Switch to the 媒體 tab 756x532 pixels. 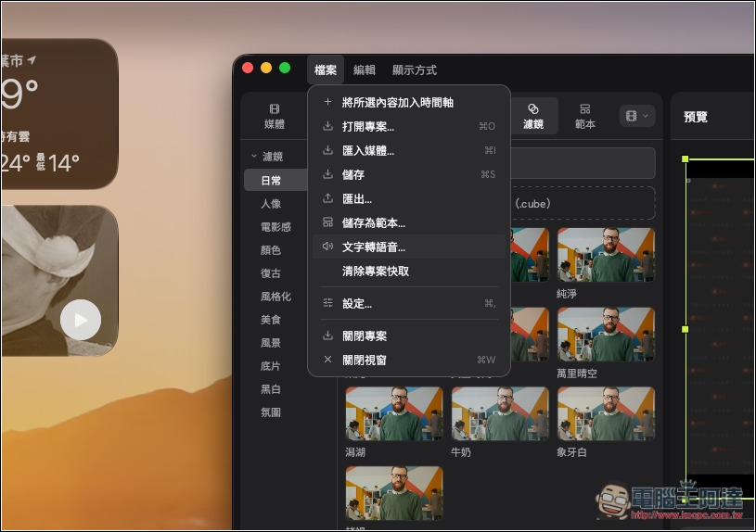[x=275, y=116]
